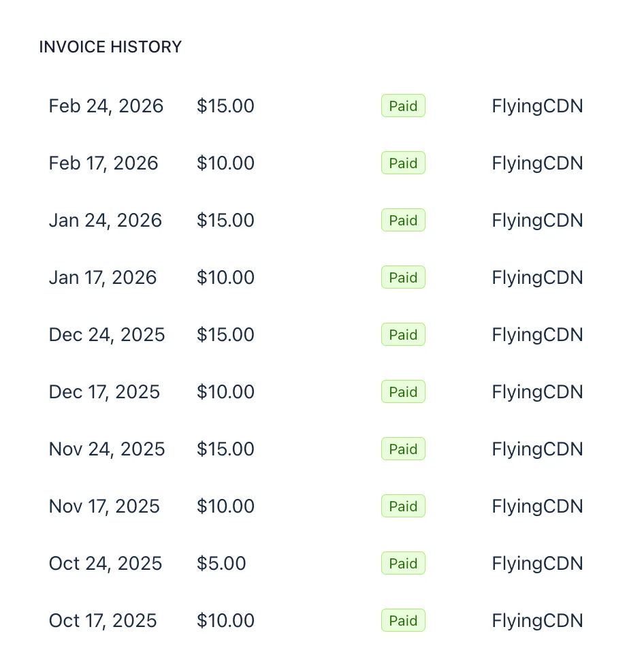Click the Dec 17, 2025 invoice date
Viewport: 644px width, 659px height.
104,392
